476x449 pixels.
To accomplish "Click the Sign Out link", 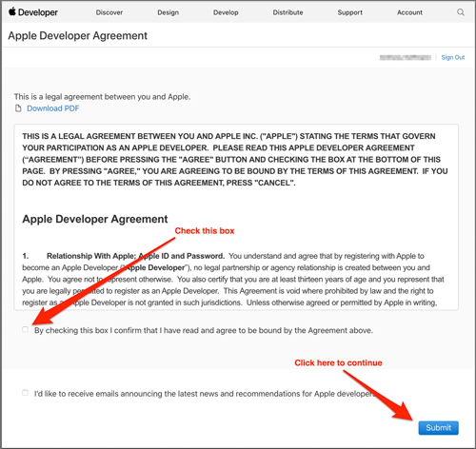I will (x=453, y=57).
